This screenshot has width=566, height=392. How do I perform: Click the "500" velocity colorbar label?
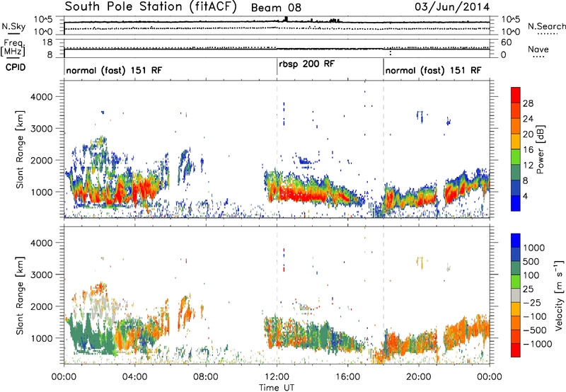point(531,262)
